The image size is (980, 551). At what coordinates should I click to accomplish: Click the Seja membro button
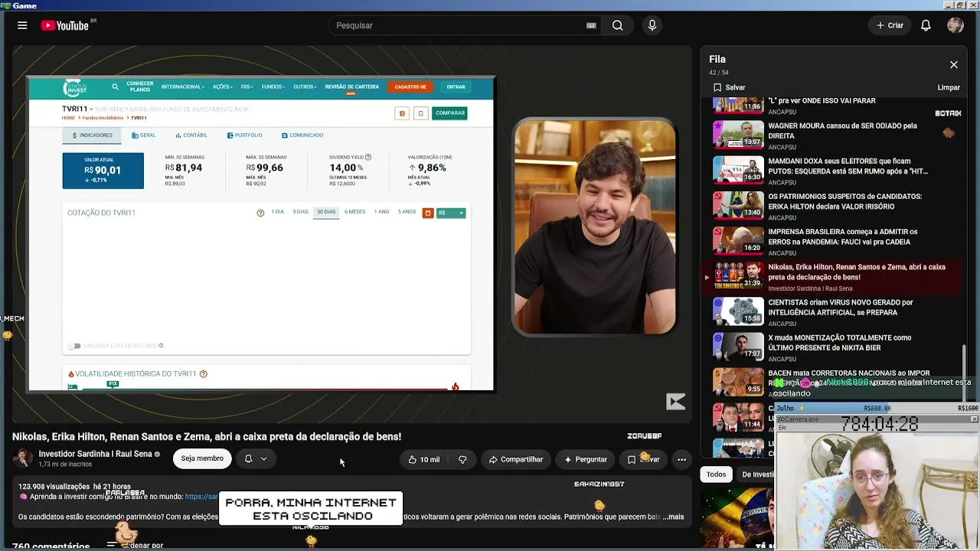click(x=202, y=458)
